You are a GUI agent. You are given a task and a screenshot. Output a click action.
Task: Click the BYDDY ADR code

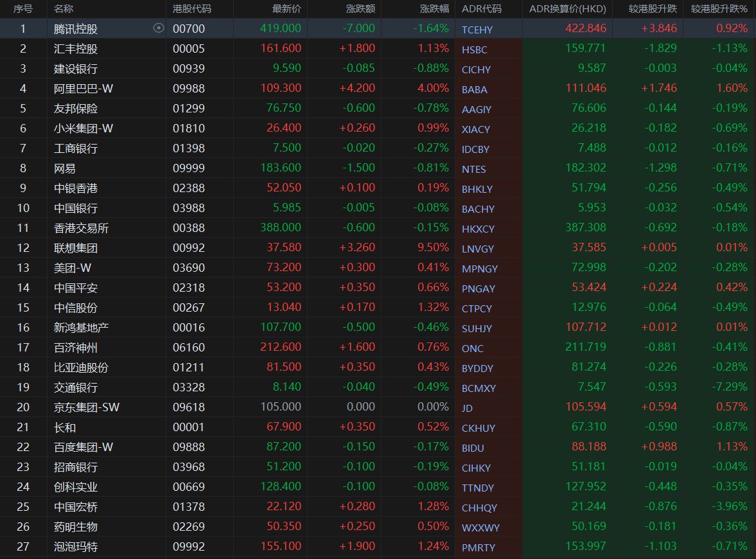[477, 368]
